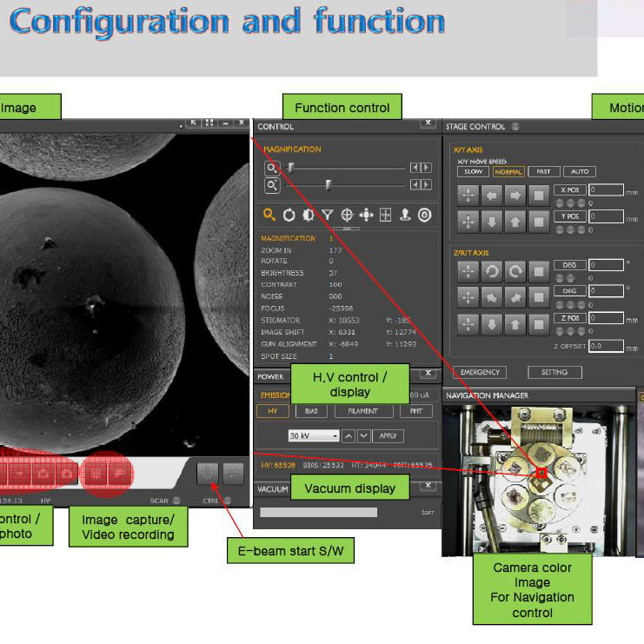Select AUTO X/Y move speed
The height and width of the screenshot is (644, 644).
[580, 172]
